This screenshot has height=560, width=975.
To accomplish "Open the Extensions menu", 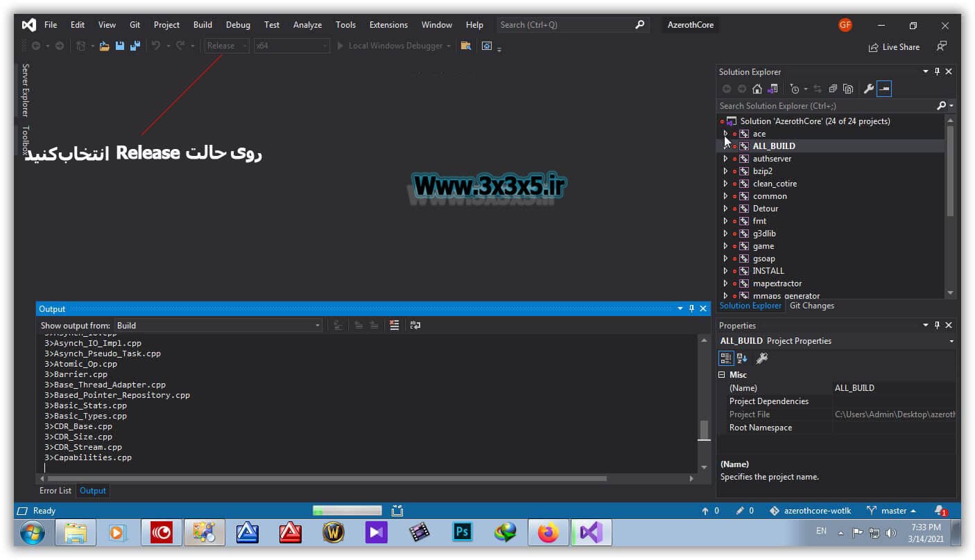I will coord(388,25).
